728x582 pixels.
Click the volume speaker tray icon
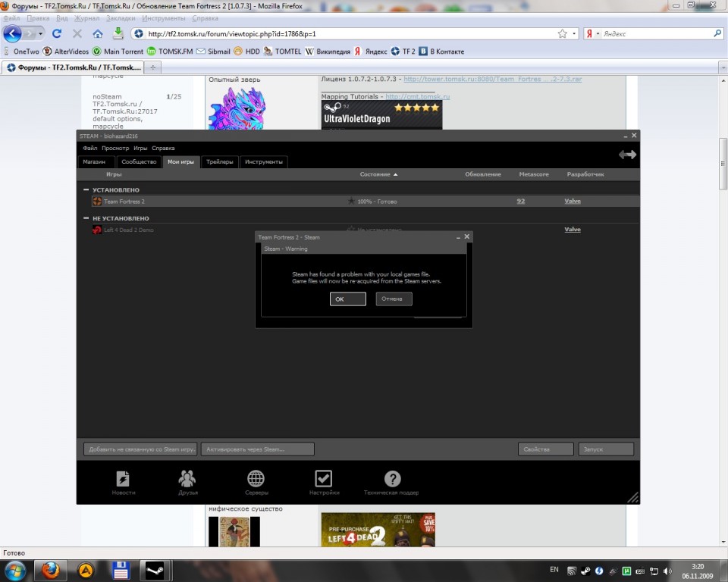(x=667, y=571)
